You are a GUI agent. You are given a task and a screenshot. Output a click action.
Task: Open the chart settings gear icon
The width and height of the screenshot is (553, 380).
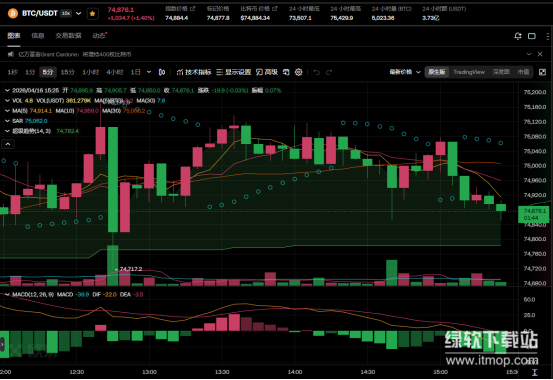click(x=299, y=72)
